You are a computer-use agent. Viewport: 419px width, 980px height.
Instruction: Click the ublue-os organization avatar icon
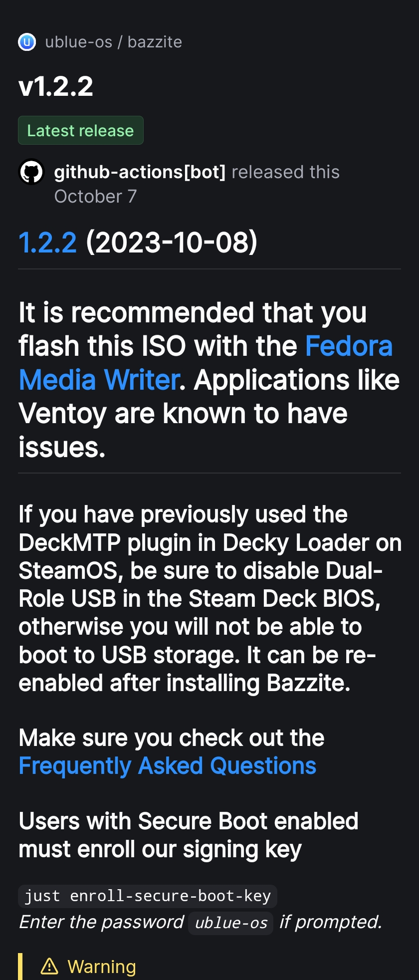click(x=27, y=42)
